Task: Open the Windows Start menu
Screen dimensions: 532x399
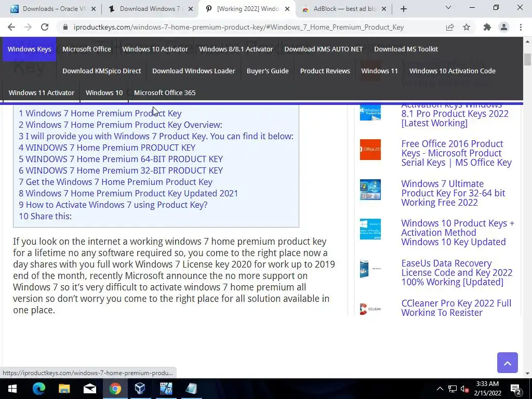Action: (x=12, y=389)
